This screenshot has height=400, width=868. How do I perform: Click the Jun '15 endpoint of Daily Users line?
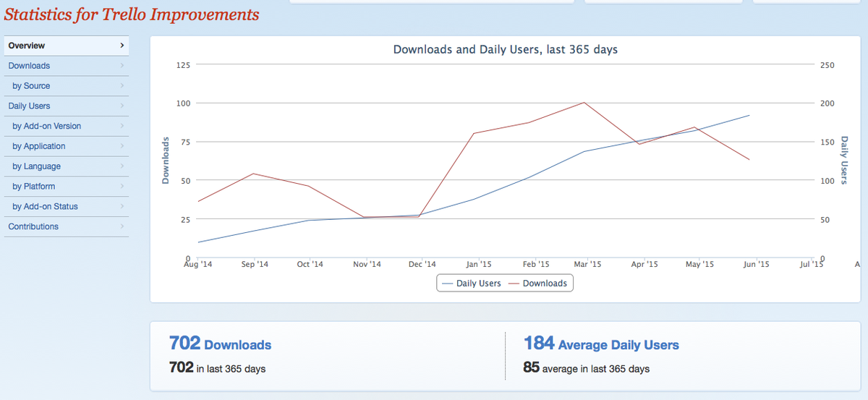[749, 115]
